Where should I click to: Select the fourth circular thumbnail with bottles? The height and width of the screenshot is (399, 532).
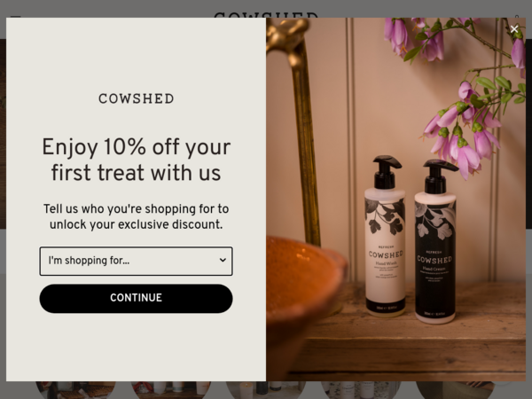(x=361, y=390)
